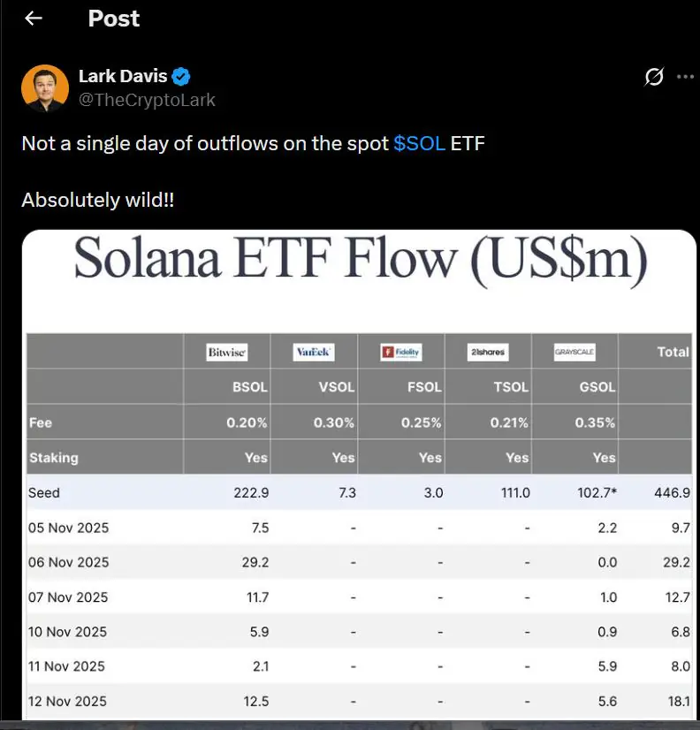Screen dimensions: 700x730
Task: Click the Bitwise logo in the table
Action: (x=226, y=352)
